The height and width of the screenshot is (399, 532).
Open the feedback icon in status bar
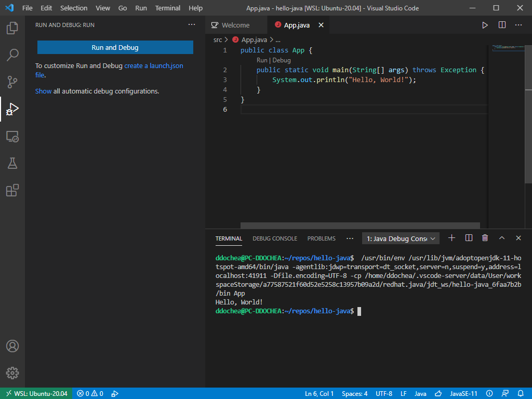[x=505, y=394]
